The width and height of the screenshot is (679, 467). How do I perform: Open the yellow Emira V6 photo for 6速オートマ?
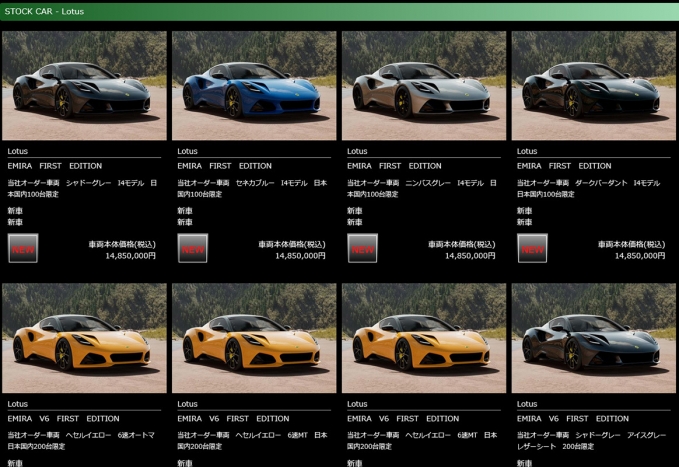[84, 338]
